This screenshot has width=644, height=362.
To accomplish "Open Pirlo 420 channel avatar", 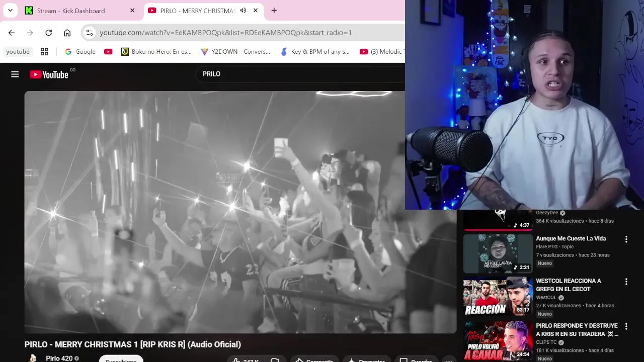I will [x=33, y=358].
